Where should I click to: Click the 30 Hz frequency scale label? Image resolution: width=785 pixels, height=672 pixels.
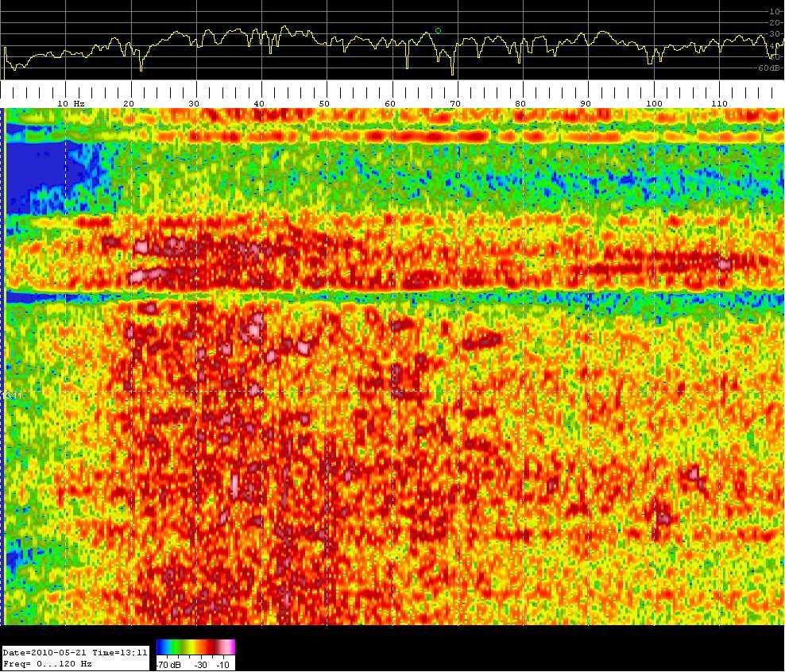[x=193, y=103]
